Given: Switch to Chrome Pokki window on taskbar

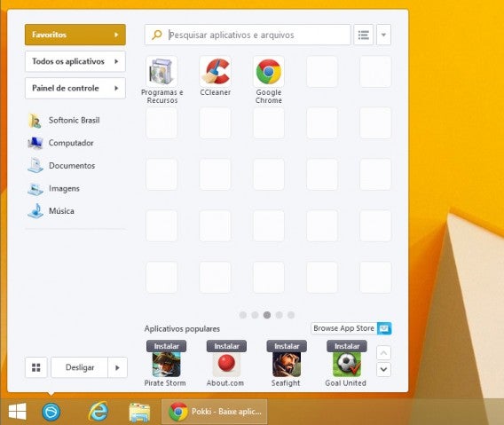Looking at the screenshot, I should point(215,412).
